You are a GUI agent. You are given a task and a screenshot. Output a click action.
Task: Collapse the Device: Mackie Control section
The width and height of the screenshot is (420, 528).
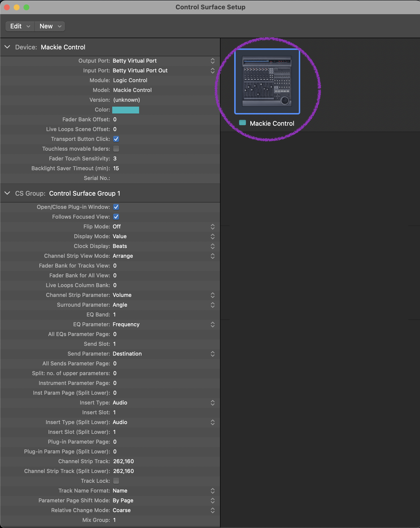click(x=7, y=47)
